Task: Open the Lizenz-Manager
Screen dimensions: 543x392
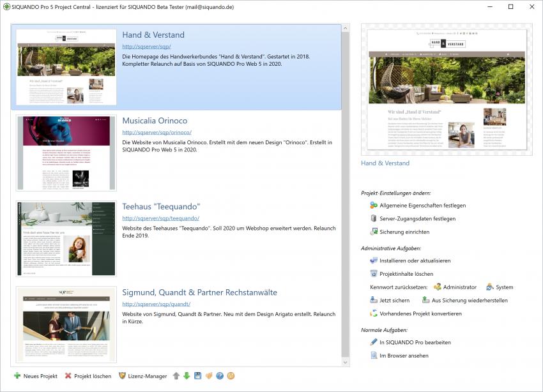Action: click(143, 376)
